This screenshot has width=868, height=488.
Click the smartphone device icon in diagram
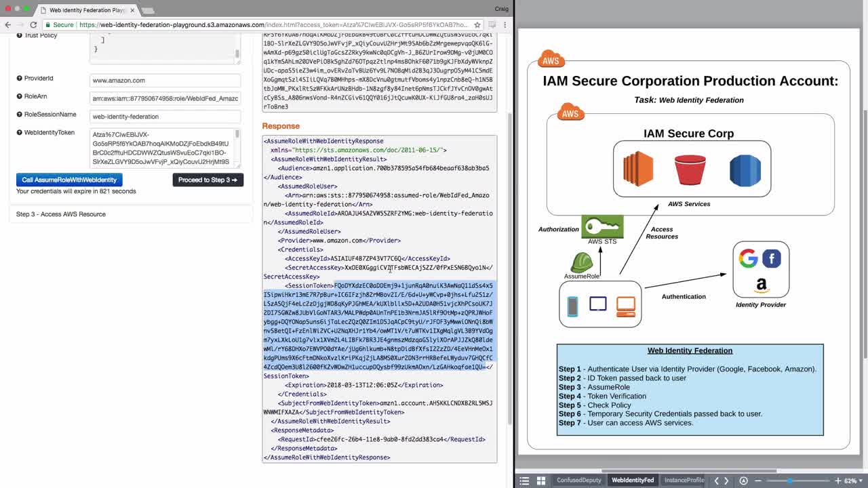[x=573, y=306]
